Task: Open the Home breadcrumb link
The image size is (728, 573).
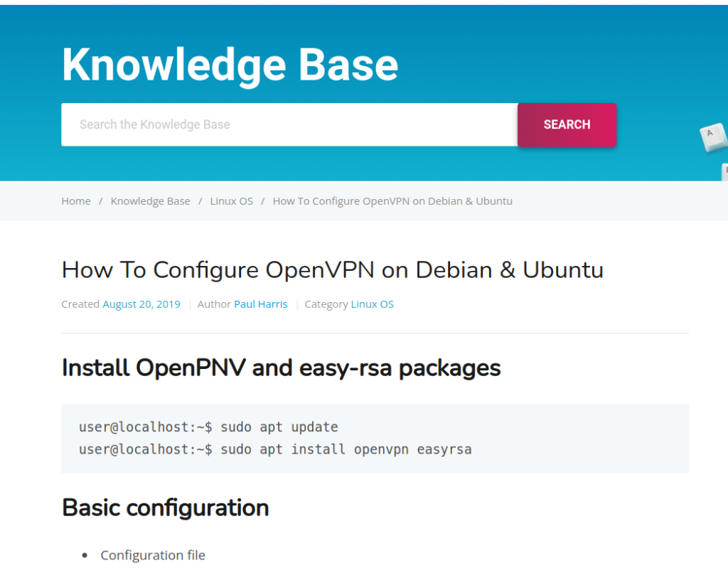Action: (76, 201)
